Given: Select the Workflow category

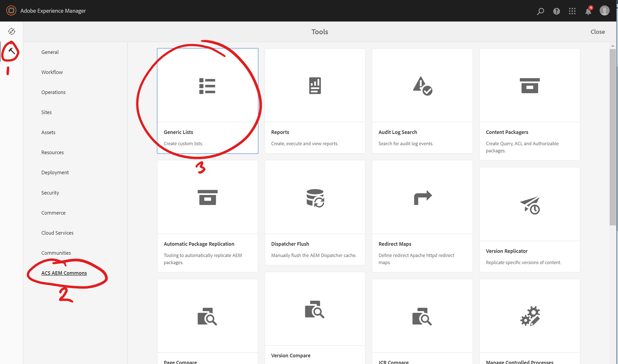Looking at the screenshot, I should (52, 72).
